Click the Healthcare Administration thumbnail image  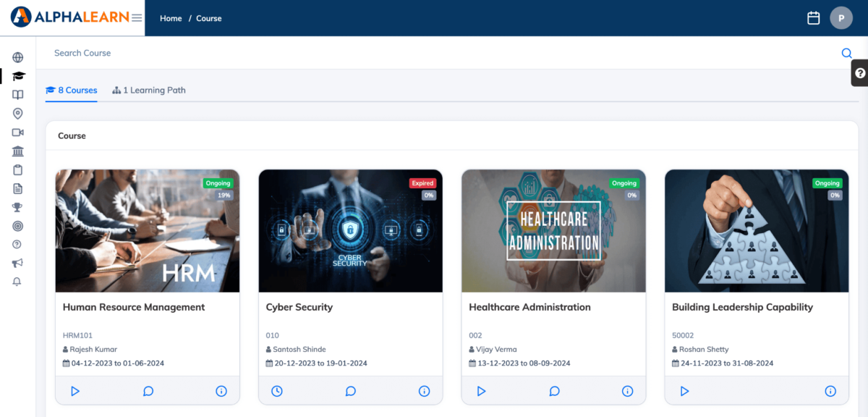point(553,231)
